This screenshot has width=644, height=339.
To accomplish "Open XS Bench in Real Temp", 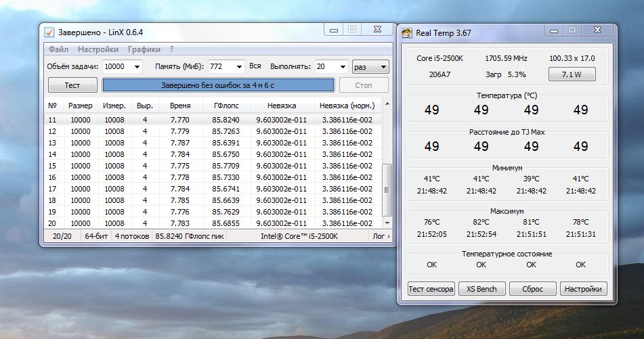I will click(x=481, y=289).
